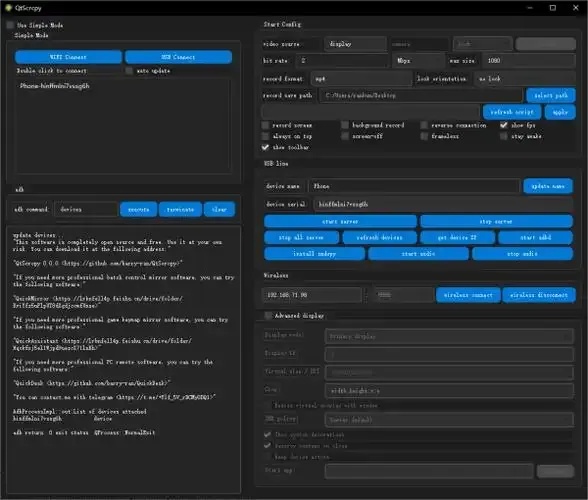The height and width of the screenshot is (500, 588).
Task: Click the start adbd button
Action: pos(536,237)
